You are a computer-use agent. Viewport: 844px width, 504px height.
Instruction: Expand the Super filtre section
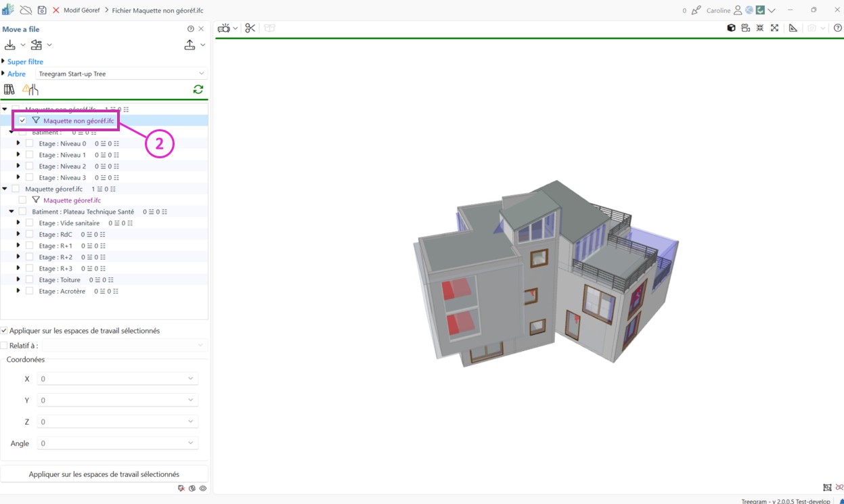point(3,62)
